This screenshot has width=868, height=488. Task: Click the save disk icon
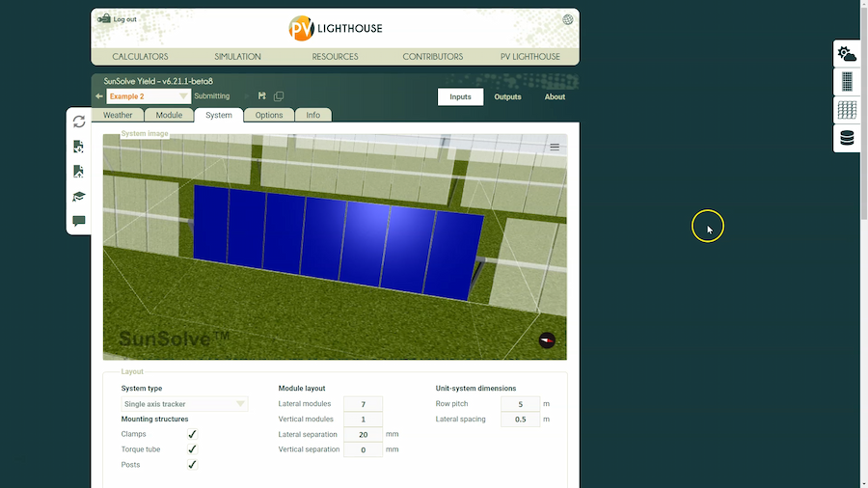pyautogui.click(x=261, y=96)
